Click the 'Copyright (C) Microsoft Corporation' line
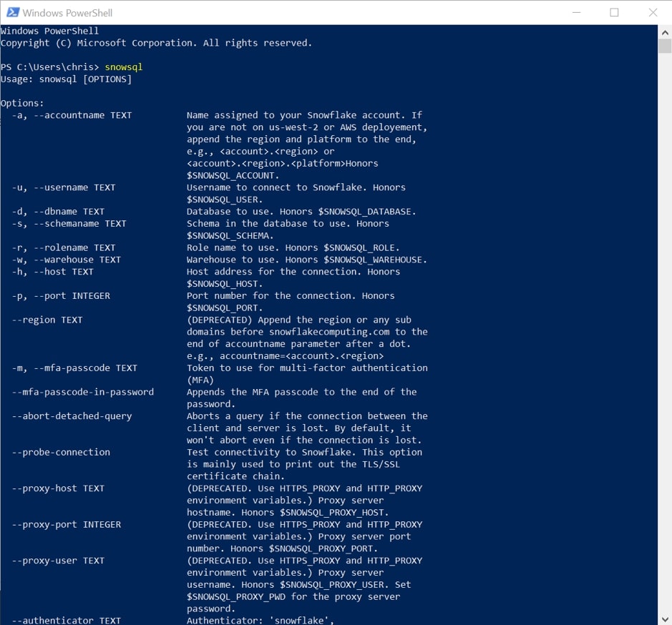Viewport: 672px width, 625px height. pyautogui.click(x=157, y=43)
